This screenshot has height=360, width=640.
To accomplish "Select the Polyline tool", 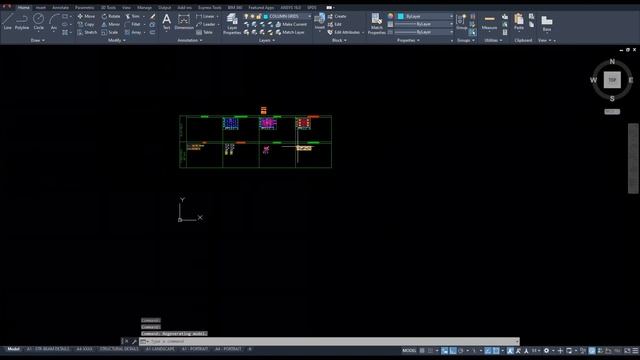I will click(22, 21).
